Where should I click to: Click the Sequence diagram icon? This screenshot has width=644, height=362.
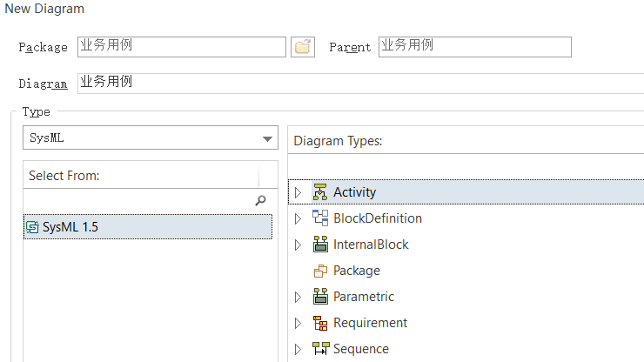tap(320, 349)
